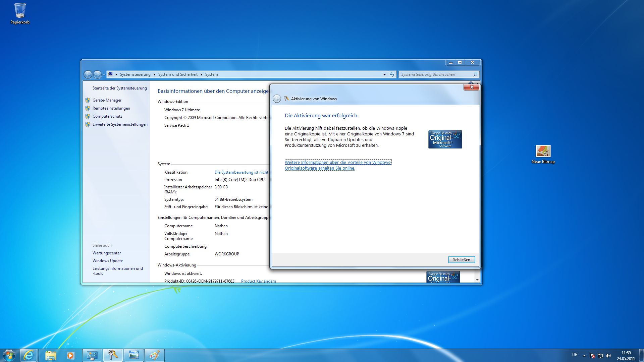Select the 64 Bit-Betriebssystem value
Viewport: 644px width, 362px height.
tap(233, 199)
